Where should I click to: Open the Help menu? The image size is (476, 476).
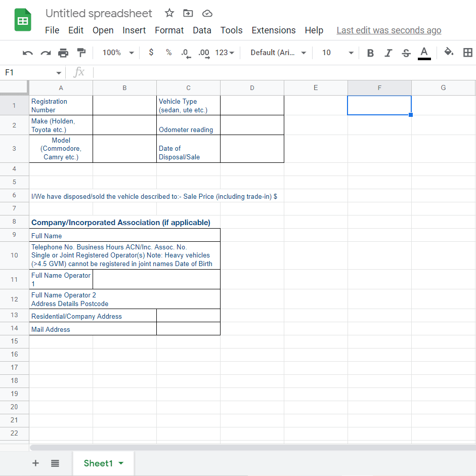click(x=314, y=30)
